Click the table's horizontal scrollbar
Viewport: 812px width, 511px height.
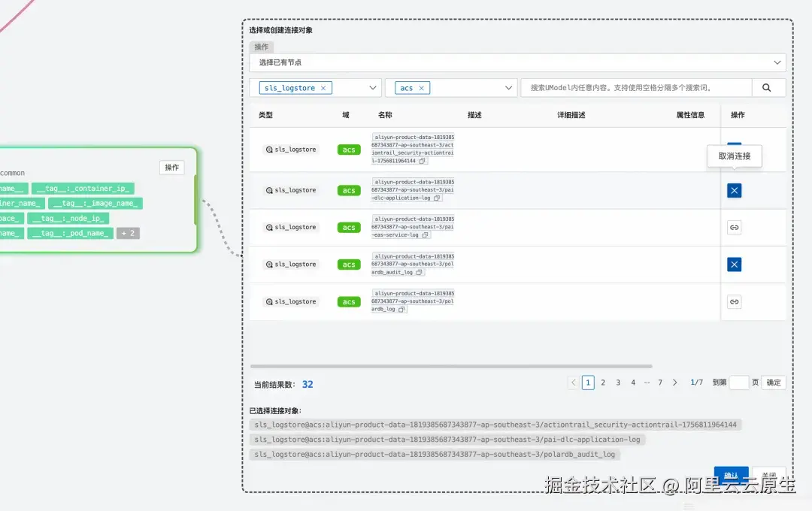pos(451,366)
